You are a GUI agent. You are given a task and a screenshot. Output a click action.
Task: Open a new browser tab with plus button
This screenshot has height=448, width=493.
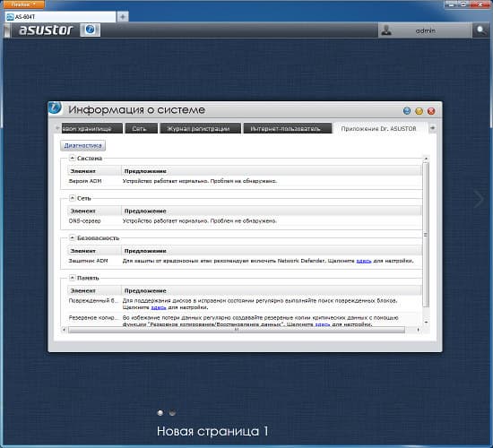123,16
